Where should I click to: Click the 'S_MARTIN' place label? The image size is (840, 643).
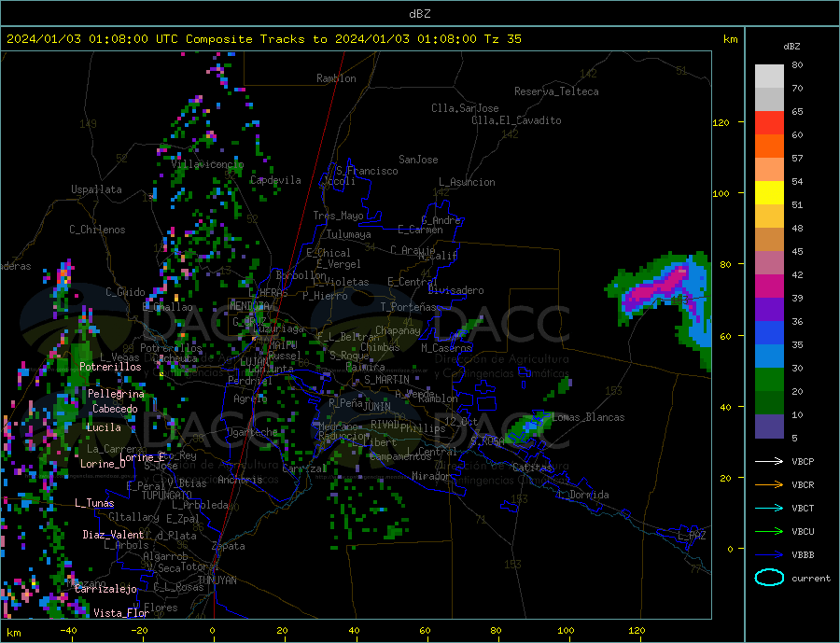pos(386,380)
